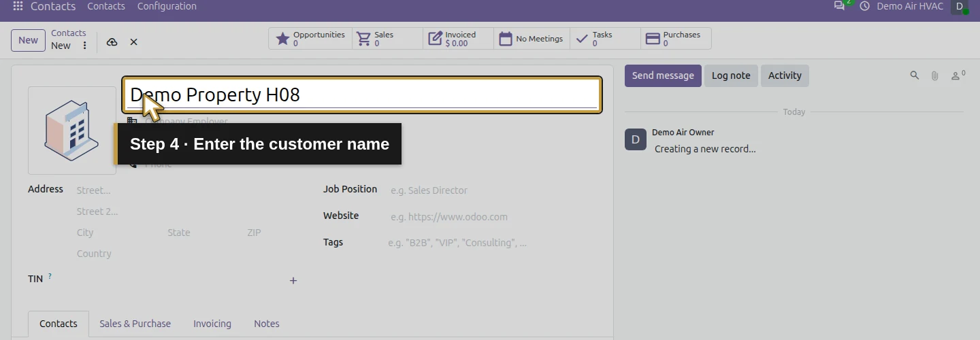Open the Invoiced stat button
980x340 pixels.
click(459, 39)
